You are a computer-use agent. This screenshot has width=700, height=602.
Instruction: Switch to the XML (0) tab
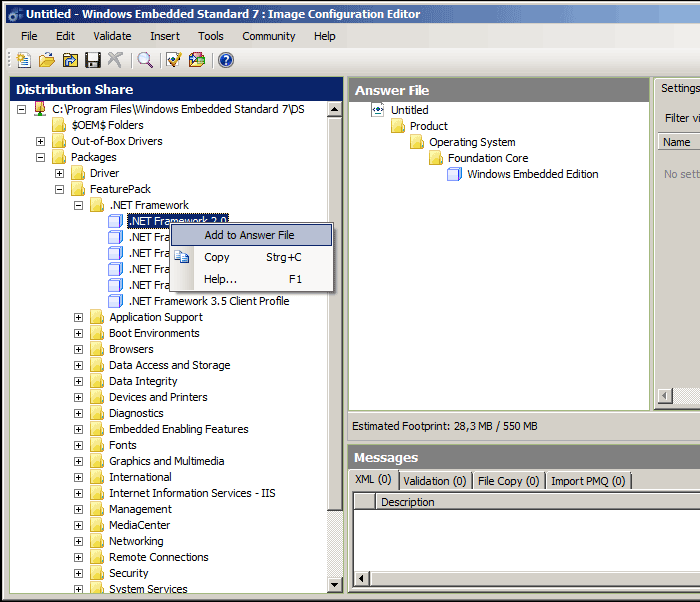pyautogui.click(x=373, y=480)
